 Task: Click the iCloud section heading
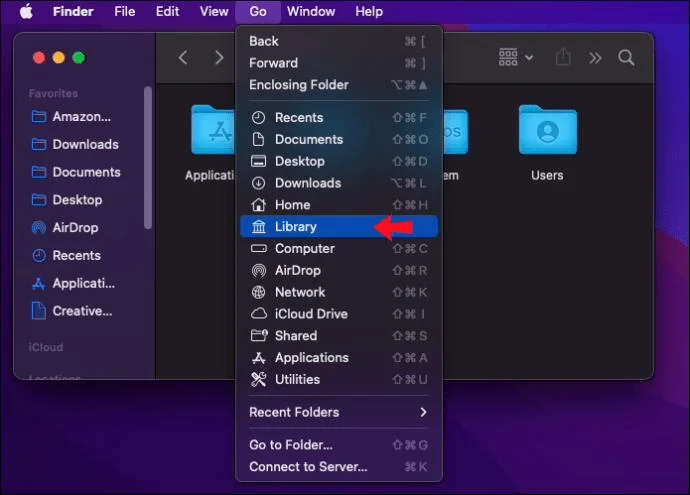tap(46, 347)
